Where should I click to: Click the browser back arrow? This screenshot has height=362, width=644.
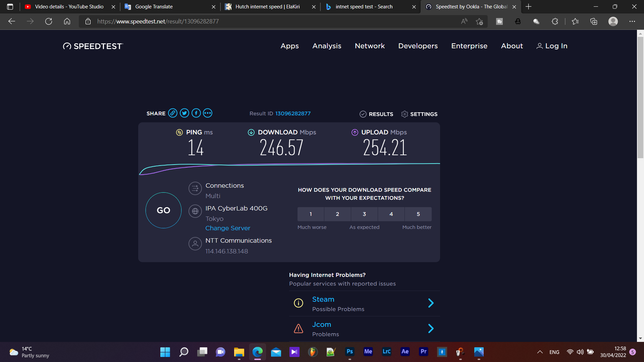12,21
